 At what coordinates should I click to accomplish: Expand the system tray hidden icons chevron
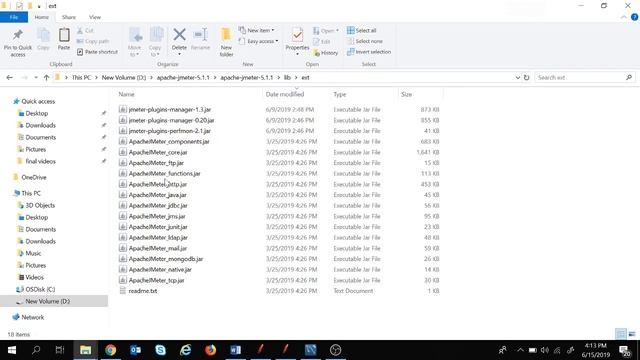pyautogui.click(x=520, y=350)
